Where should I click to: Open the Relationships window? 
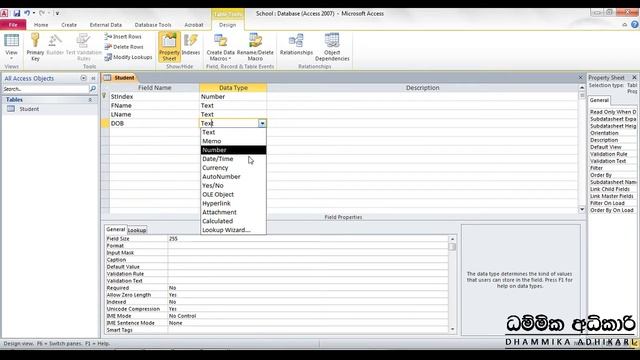[296, 45]
